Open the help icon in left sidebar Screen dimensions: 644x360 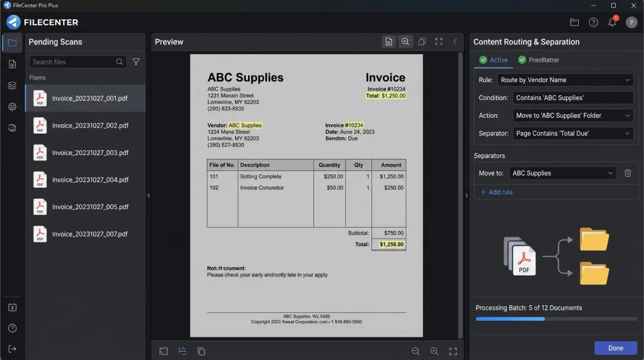12,328
